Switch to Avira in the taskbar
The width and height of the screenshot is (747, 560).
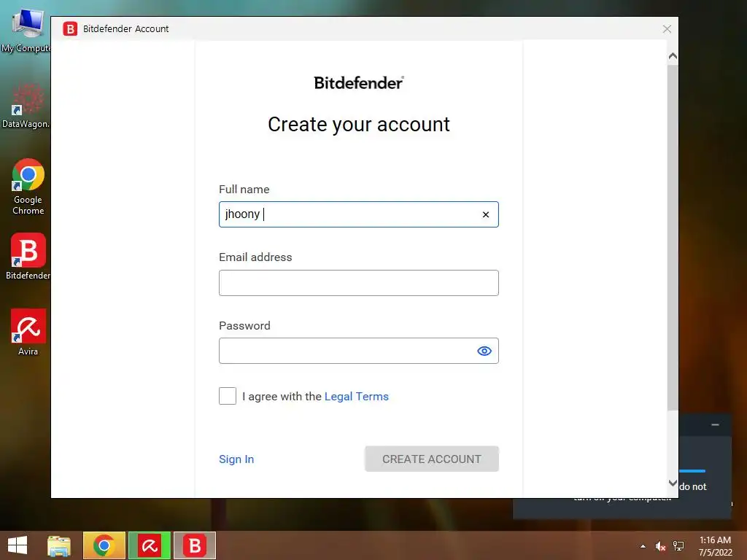click(150, 545)
